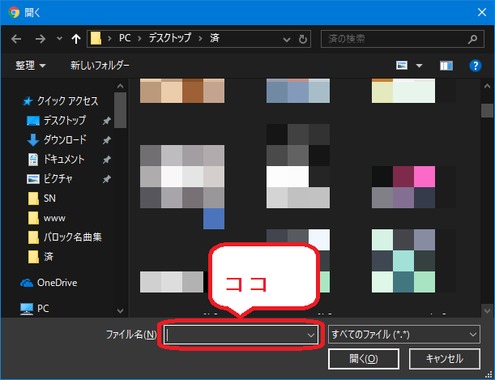
Task: Click the file list scroll up arrow
Action: point(487,86)
